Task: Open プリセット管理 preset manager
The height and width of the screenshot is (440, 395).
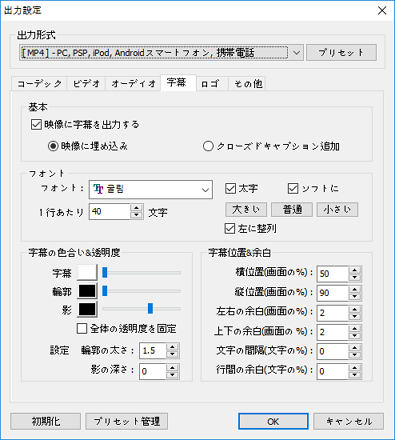Action: tap(127, 422)
